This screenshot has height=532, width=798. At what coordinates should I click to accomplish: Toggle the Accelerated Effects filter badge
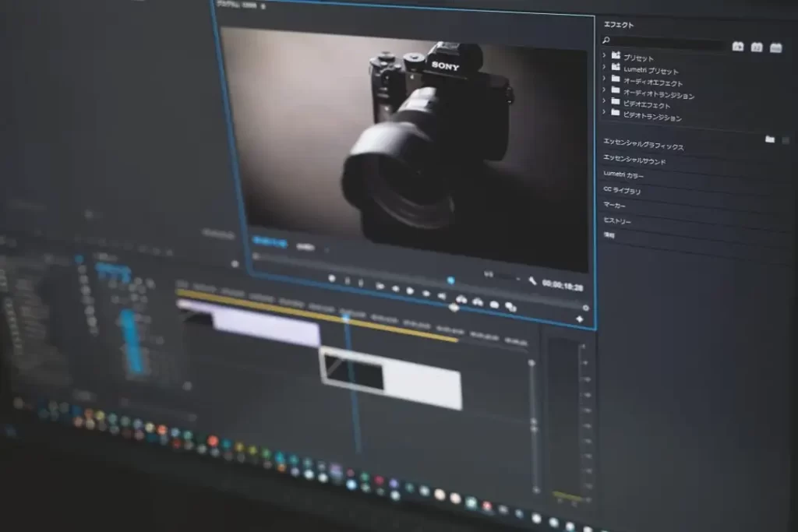(x=738, y=47)
